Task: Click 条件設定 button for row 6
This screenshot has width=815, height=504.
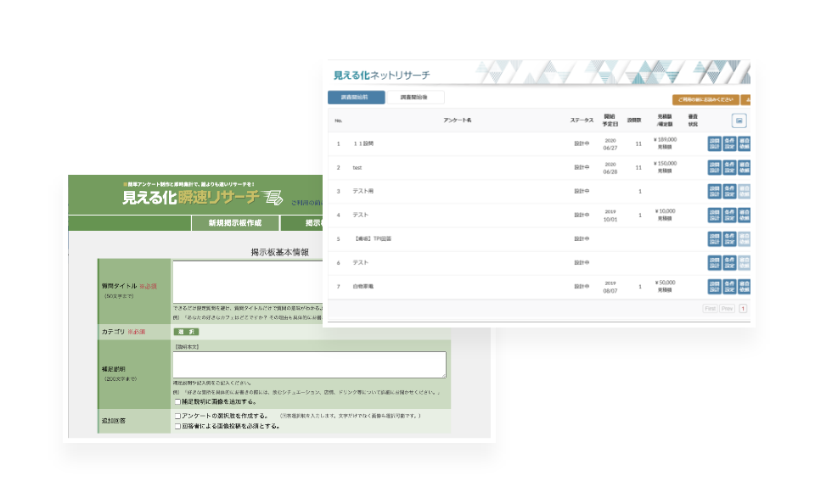Action: pyautogui.click(x=729, y=263)
